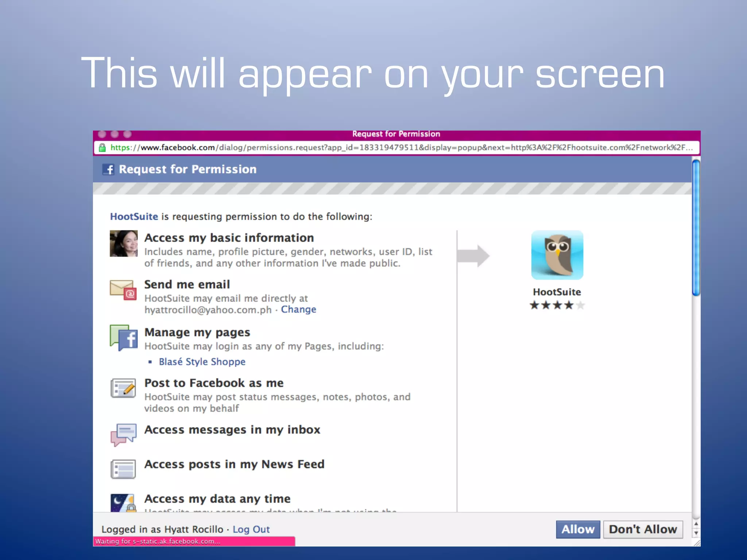Click the Change email link
The width and height of the screenshot is (747, 560).
[x=298, y=310]
